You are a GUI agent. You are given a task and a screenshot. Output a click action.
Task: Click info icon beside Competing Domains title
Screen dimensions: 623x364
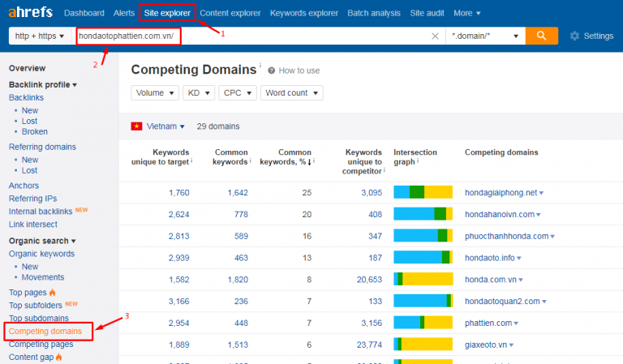(x=260, y=65)
